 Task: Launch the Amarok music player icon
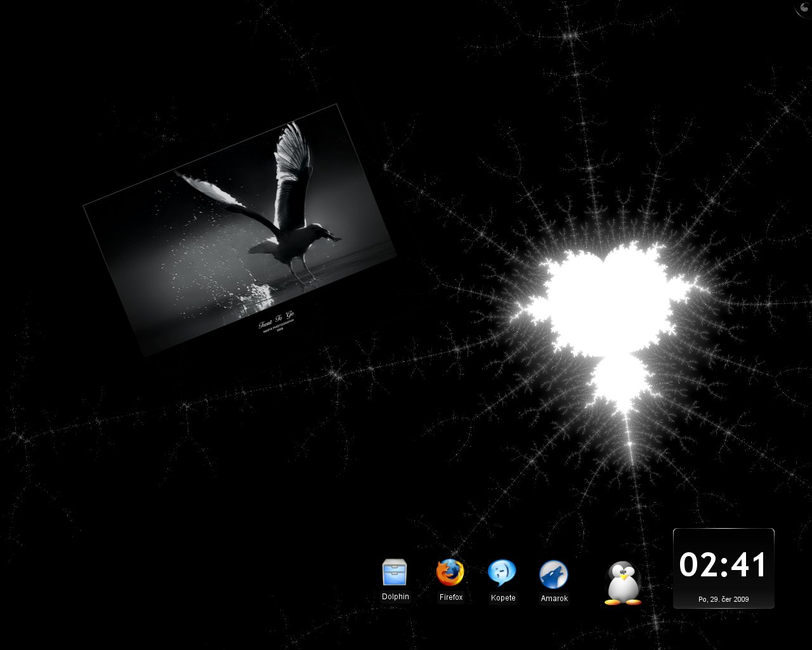coord(554,574)
